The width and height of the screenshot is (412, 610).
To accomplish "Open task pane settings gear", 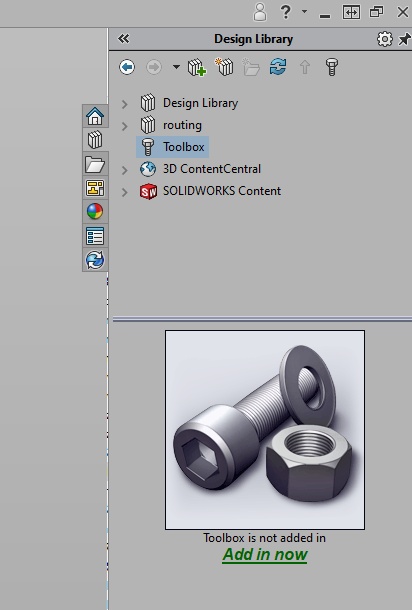I will pyautogui.click(x=385, y=39).
